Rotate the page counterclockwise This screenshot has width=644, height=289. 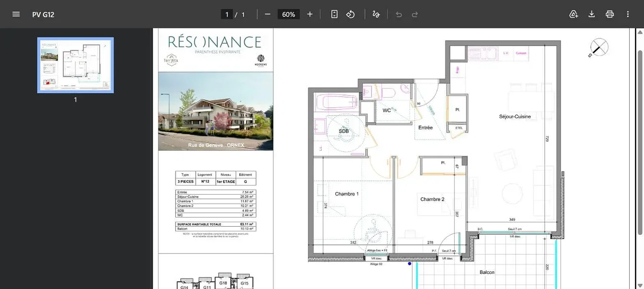[351, 14]
